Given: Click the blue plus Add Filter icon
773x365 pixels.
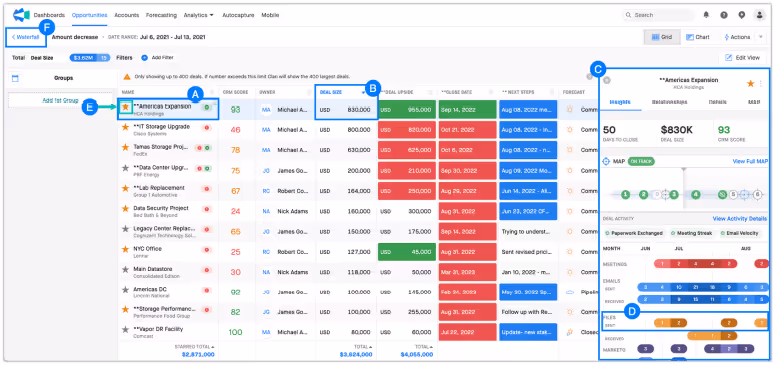Looking at the screenshot, I should [144, 58].
